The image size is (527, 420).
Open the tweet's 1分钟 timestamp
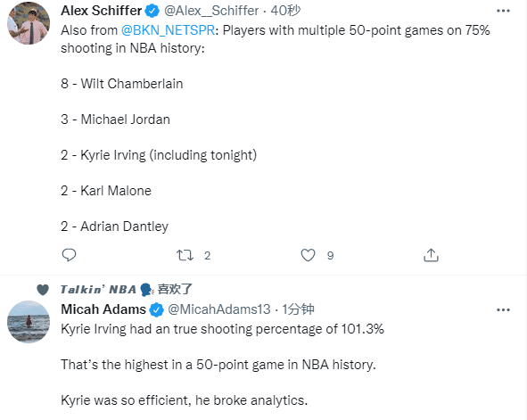[x=298, y=309]
